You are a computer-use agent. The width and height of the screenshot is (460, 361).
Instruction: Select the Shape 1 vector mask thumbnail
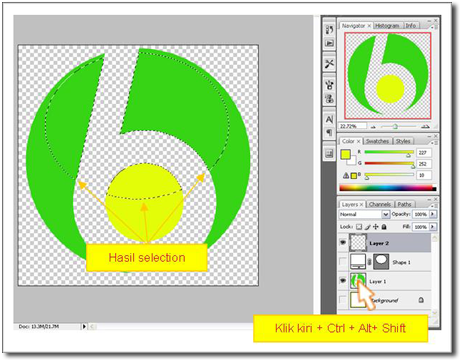point(381,262)
